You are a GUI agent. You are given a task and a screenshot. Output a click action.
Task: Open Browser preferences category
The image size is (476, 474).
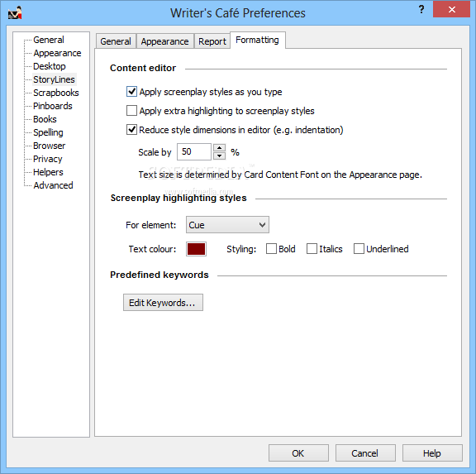(50, 146)
